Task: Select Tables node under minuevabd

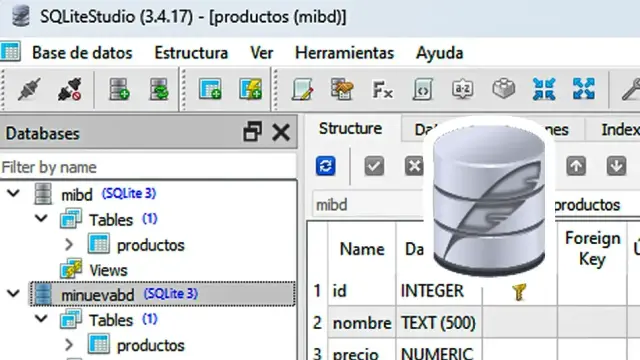Action: coord(111,320)
